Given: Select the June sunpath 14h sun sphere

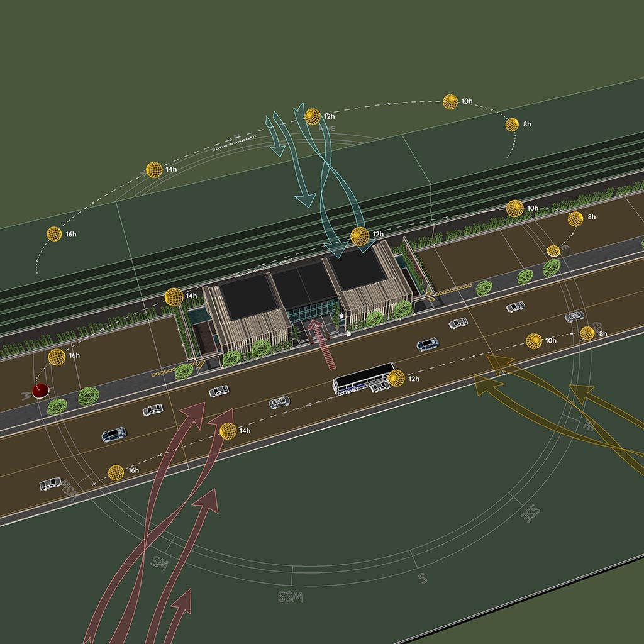Looking at the screenshot, I should point(154,170).
